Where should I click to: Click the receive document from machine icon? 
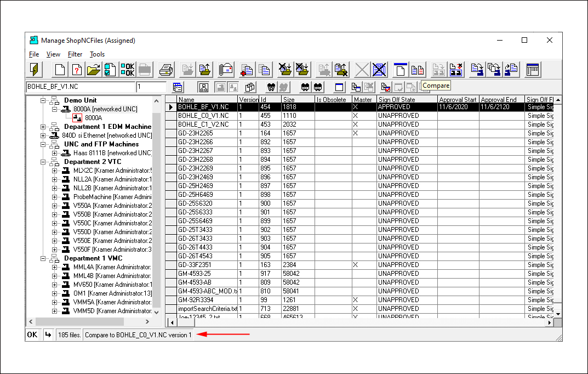click(511, 70)
